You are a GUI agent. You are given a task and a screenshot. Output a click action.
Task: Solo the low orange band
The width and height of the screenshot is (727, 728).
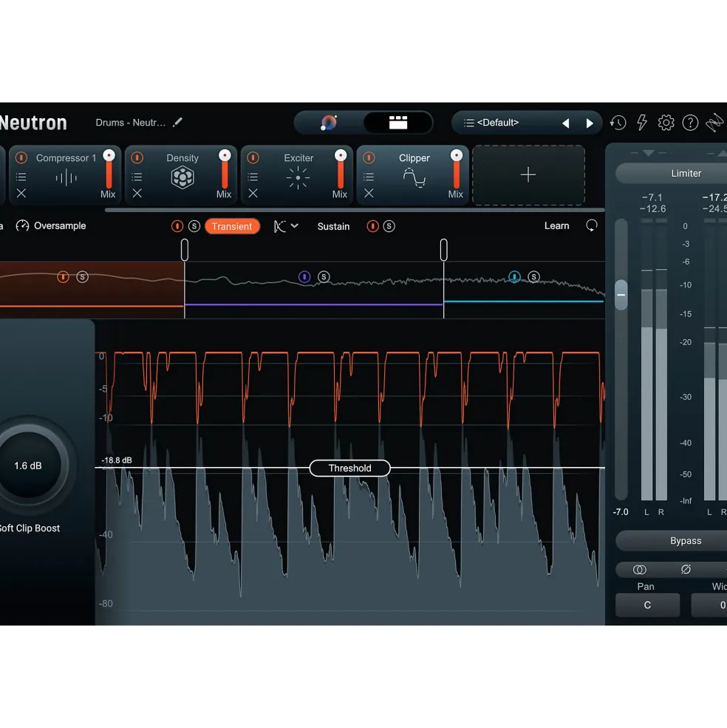(82, 277)
